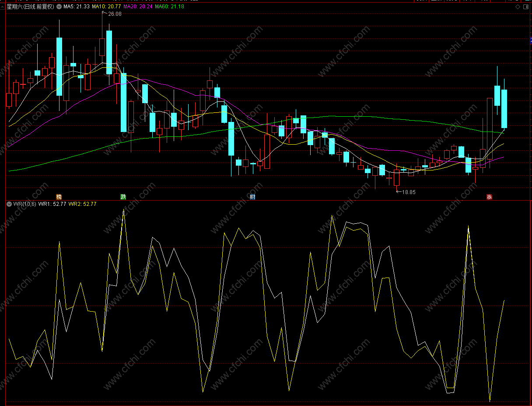The width and height of the screenshot is (532, 406).
Task: Select the WR1: 52.77 value
Action: pyautogui.click(x=52, y=204)
